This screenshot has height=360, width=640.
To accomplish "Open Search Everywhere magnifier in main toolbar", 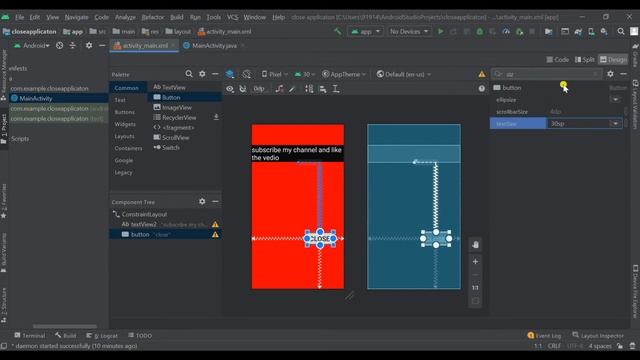I will pos(621,31).
